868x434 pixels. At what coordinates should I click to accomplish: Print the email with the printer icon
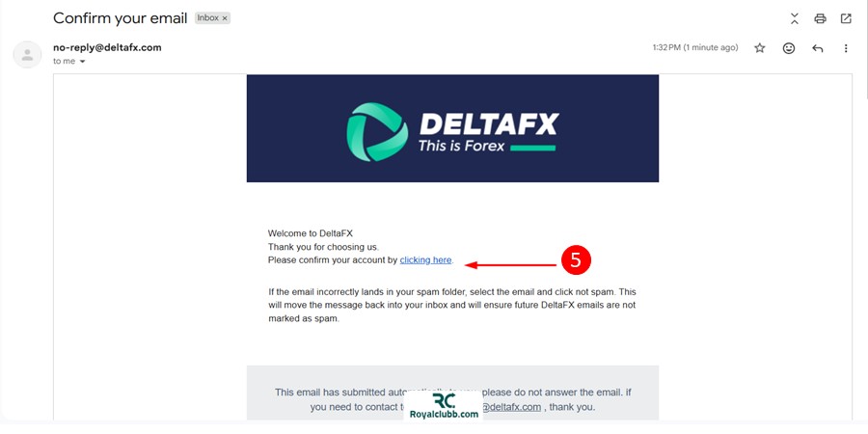820,18
